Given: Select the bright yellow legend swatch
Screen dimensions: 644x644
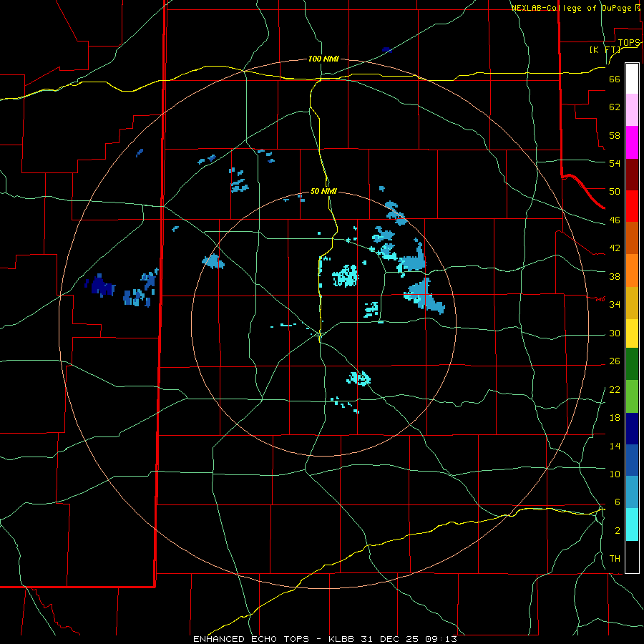Looking at the screenshot, I should pyautogui.click(x=632, y=333).
